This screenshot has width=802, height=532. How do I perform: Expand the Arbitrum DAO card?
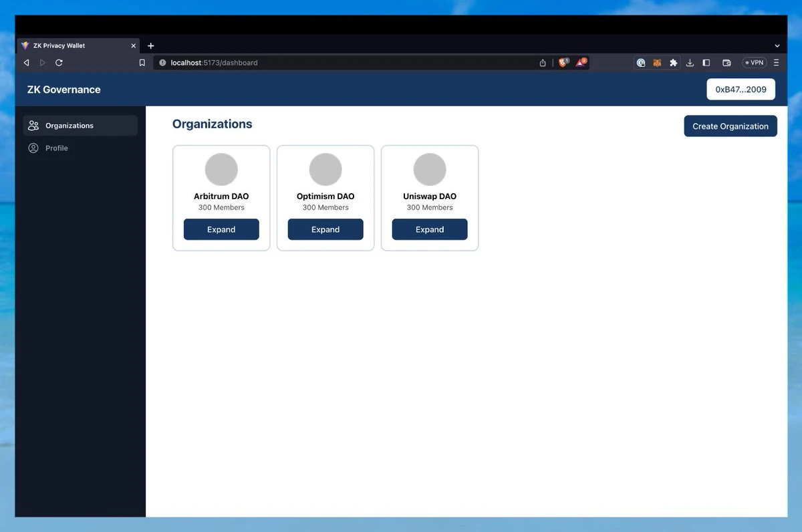[x=221, y=229]
